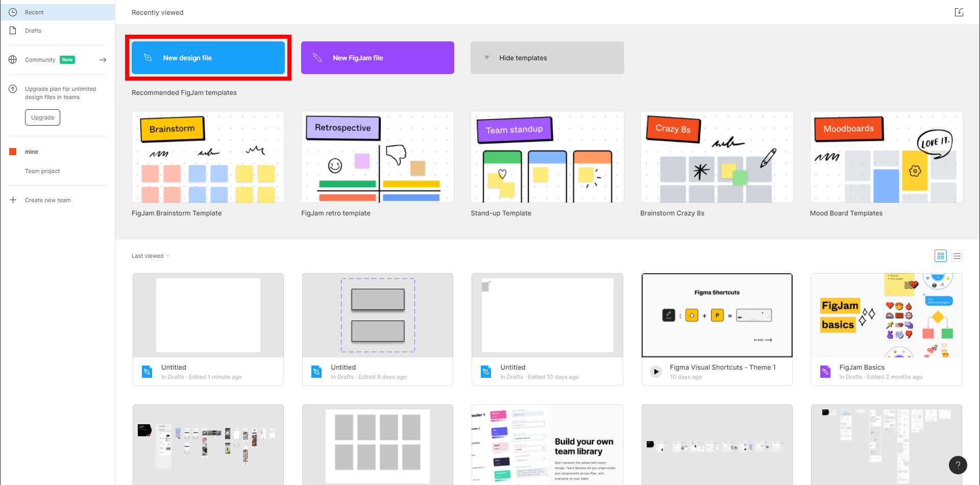Click the import file icon
980x485 pixels.
click(x=959, y=12)
